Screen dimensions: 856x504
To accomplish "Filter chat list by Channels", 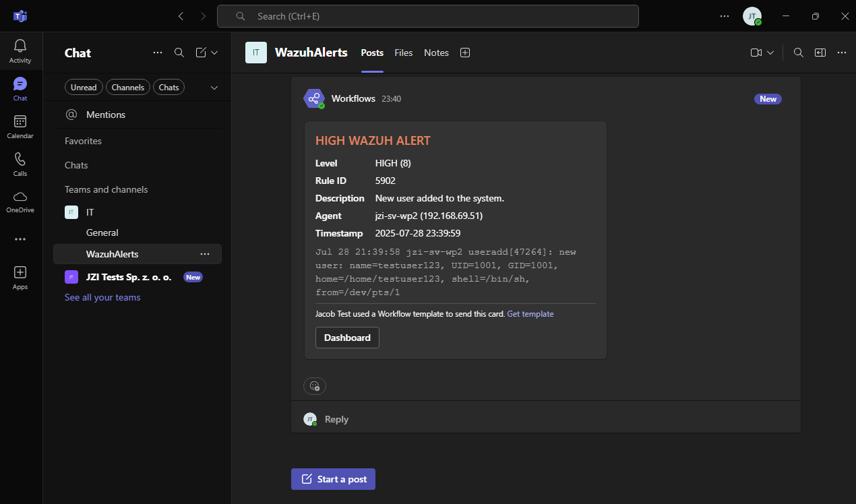I will (x=128, y=88).
